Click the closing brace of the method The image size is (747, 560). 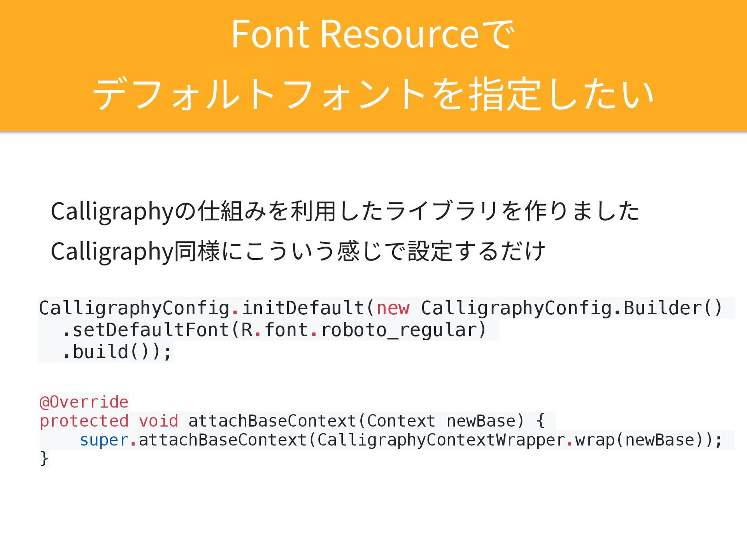pos(44,459)
